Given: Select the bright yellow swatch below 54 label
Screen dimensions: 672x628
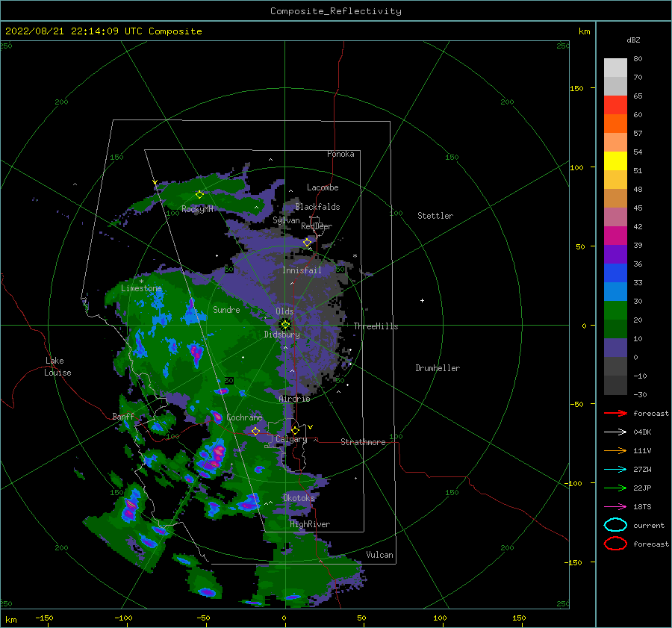Looking at the screenshot, I should (x=615, y=161).
